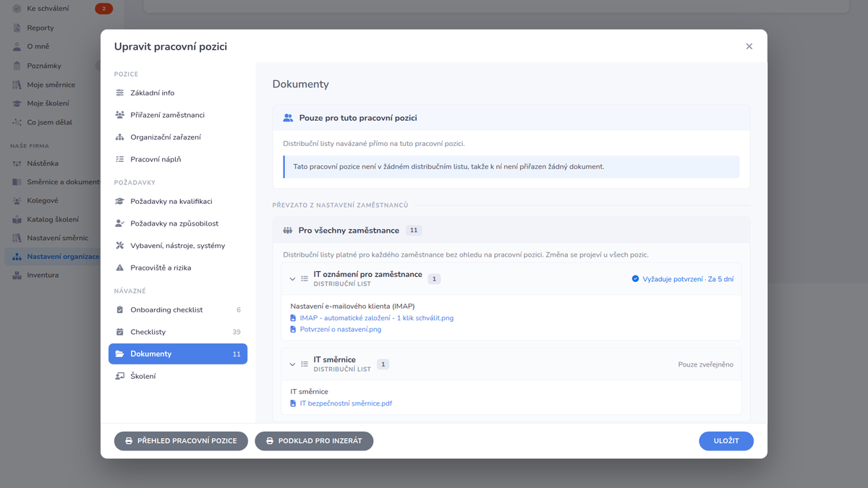
Task: Go to Organizační zařazení section
Action: (x=178, y=137)
